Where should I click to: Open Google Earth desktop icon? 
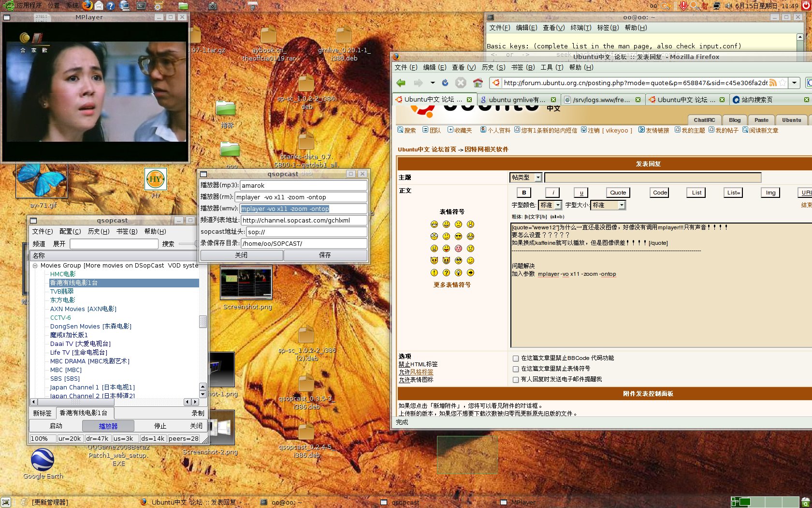tap(43, 463)
